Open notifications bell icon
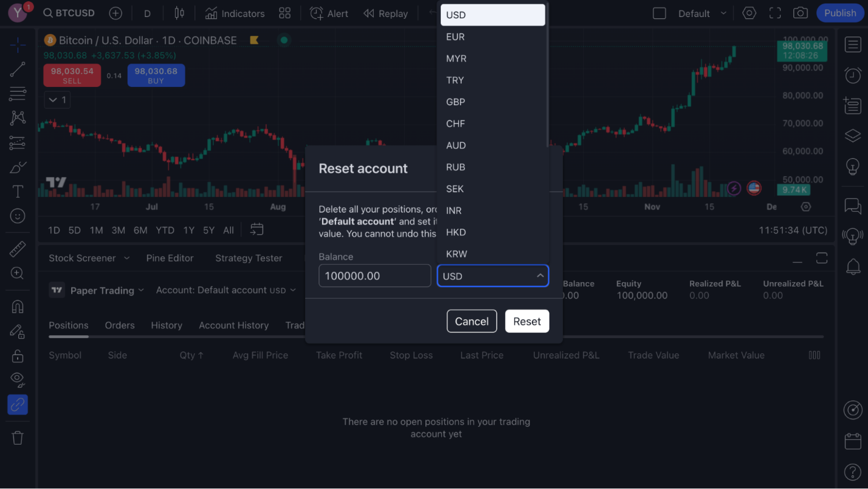 pyautogui.click(x=853, y=266)
